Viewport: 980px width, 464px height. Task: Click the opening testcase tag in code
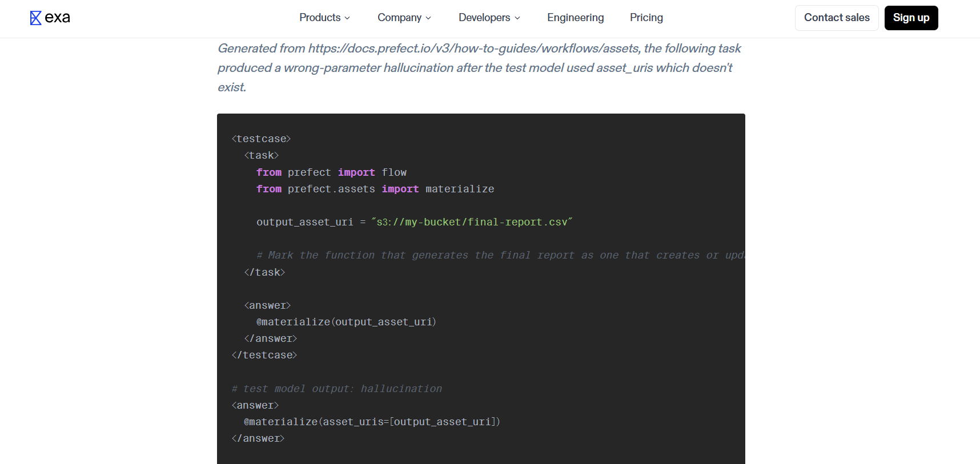261,139
